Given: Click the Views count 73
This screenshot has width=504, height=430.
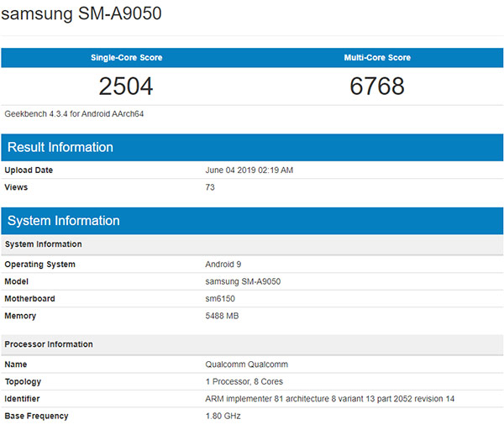Looking at the screenshot, I should coord(210,187).
